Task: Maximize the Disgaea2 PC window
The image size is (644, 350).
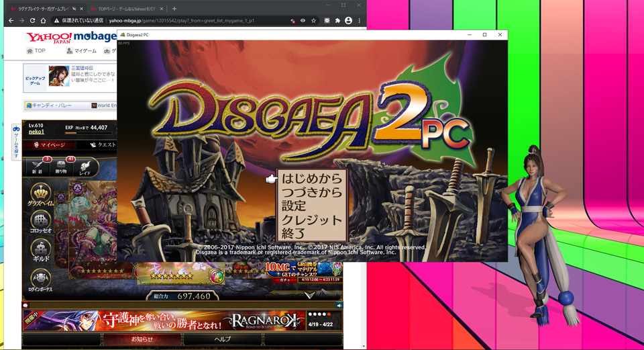Action: [484, 35]
